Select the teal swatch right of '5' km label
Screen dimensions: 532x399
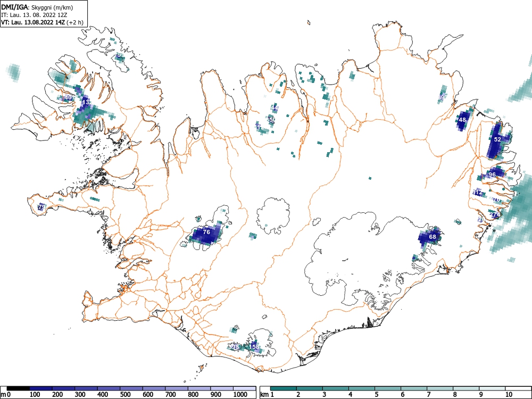388,388
